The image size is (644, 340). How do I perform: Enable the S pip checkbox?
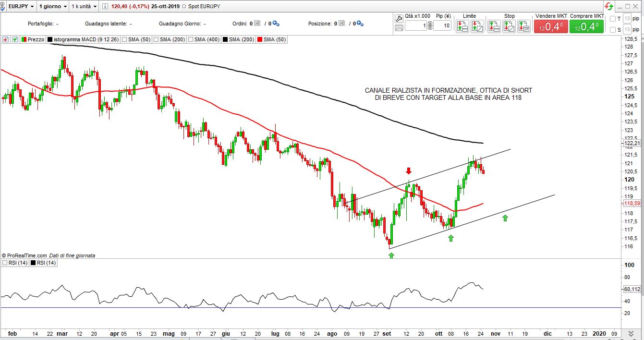[612, 30]
